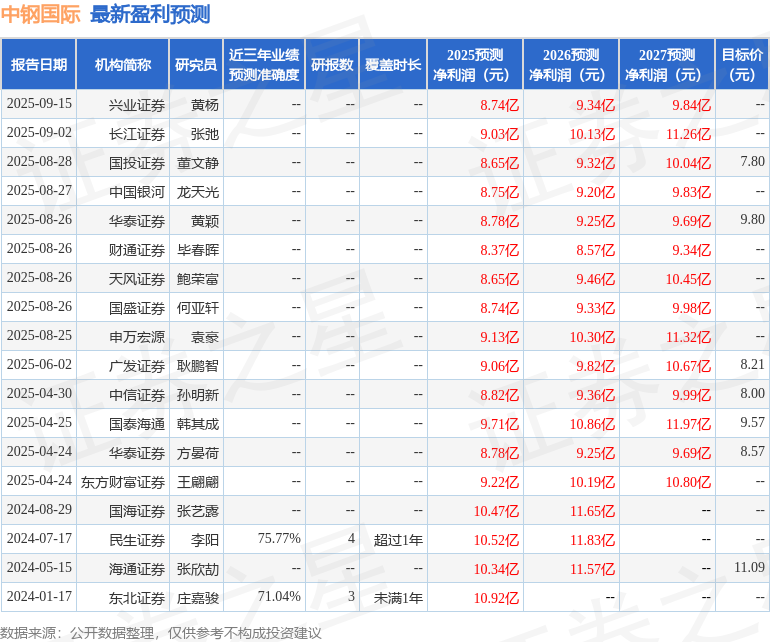Click 民生证券 accuracy value 75.77%

point(279,538)
